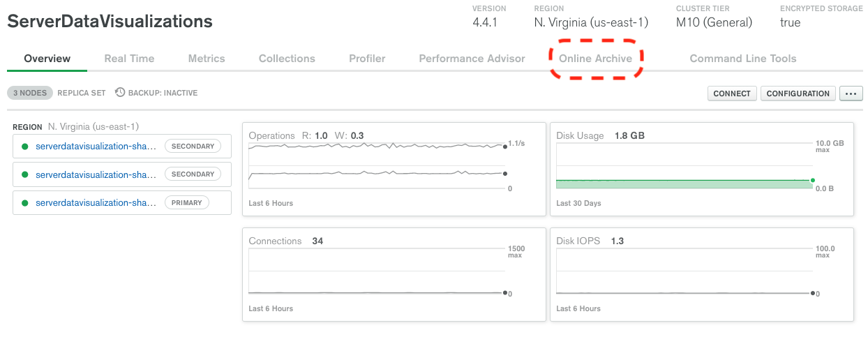The height and width of the screenshot is (337, 868).
Task: Click green status dot of first secondary node
Action: [x=25, y=146]
